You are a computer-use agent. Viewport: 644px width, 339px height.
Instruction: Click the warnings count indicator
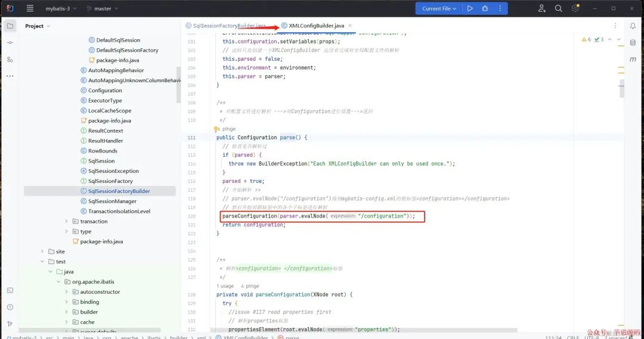pyautogui.click(x=586, y=39)
